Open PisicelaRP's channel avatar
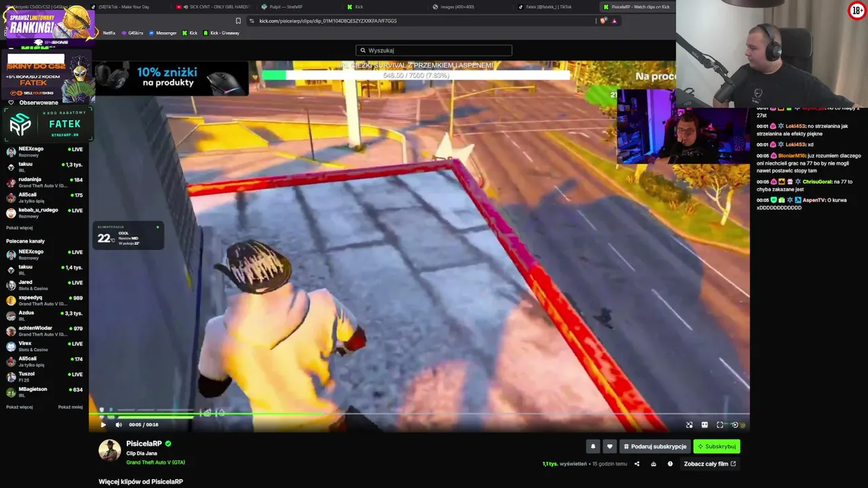The height and width of the screenshot is (488, 868). click(x=110, y=451)
